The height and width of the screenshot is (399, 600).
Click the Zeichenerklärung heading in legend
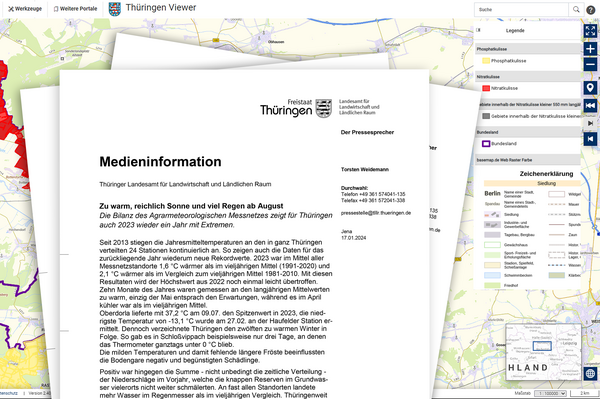[x=546, y=174]
